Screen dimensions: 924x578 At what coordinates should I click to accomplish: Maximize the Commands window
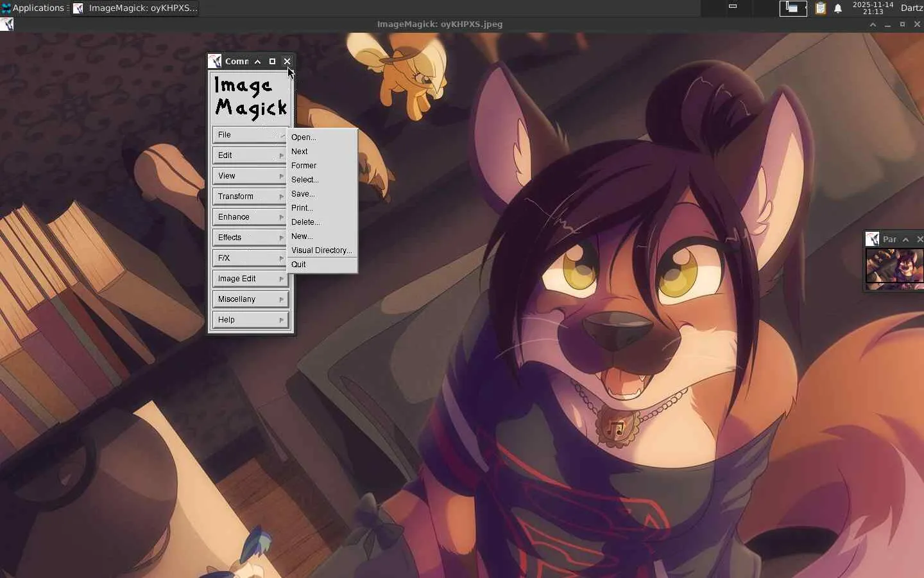coord(272,62)
